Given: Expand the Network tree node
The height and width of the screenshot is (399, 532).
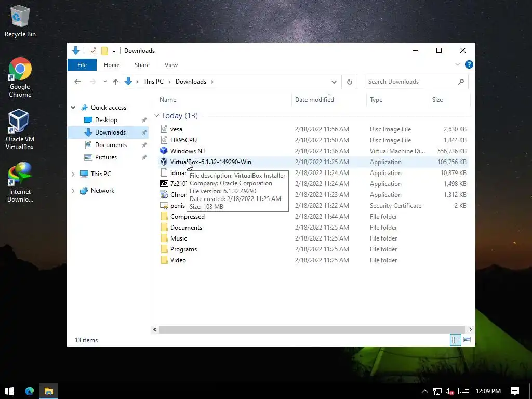Looking at the screenshot, I should 73,191.
